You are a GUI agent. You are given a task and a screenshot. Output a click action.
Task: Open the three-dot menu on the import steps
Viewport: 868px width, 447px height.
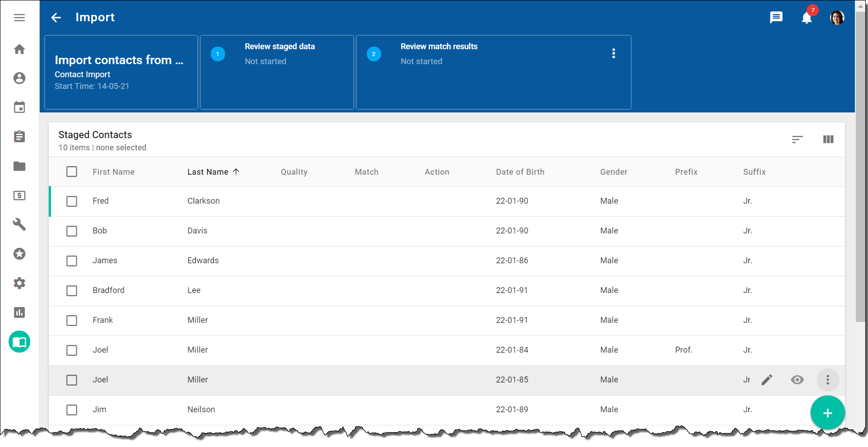click(614, 53)
